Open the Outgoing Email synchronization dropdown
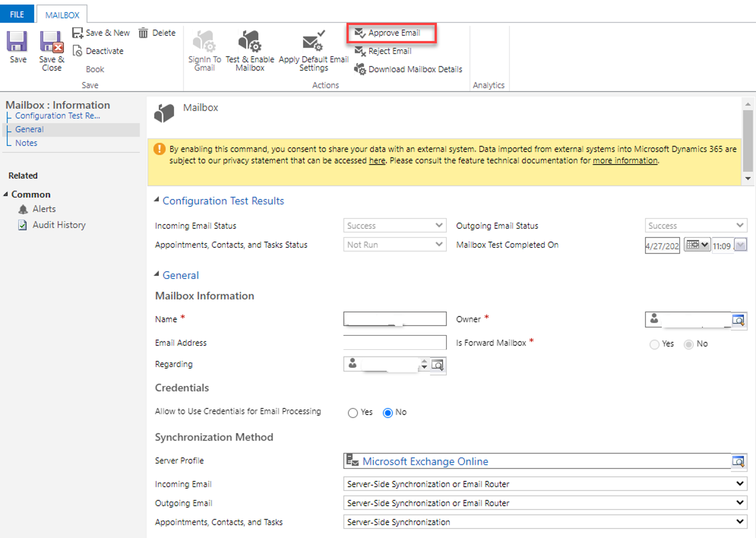 pos(741,503)
